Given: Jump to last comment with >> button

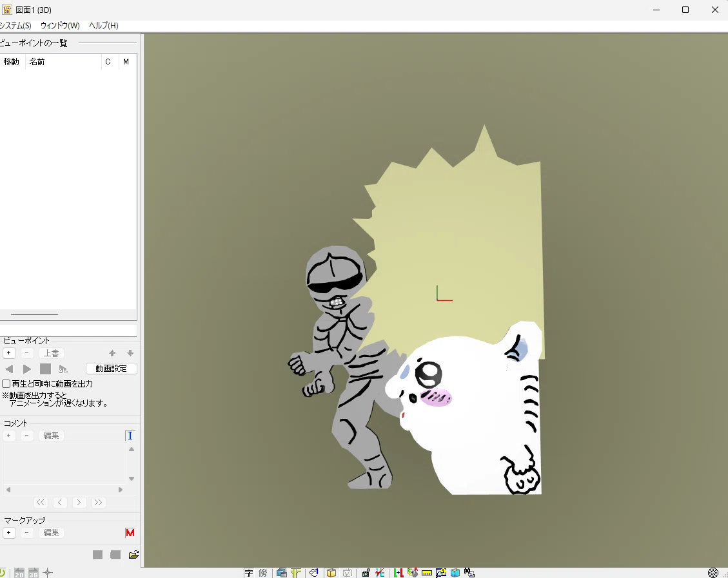Looking at the screenshot, I should point(99,503).
